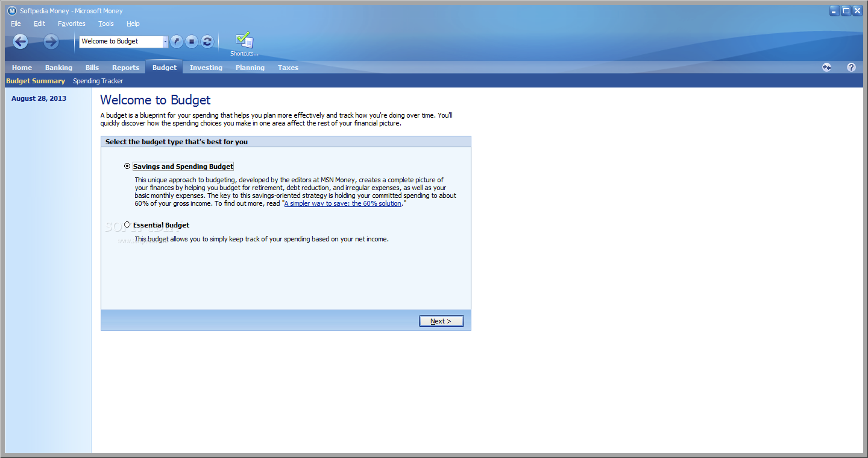Minimize the Microsoft Money window

[x=834, y=11]
